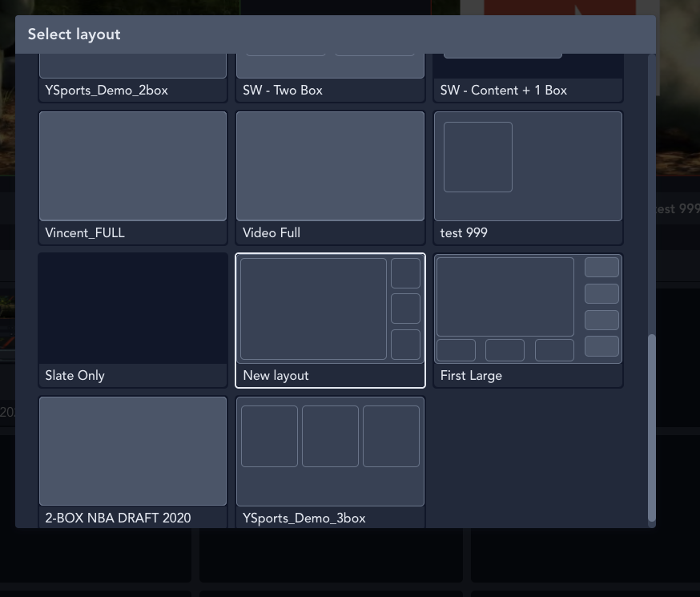Click the 'Video Full' label text
The width and height of the screenshot is (700, 597).
click(272, 232)
